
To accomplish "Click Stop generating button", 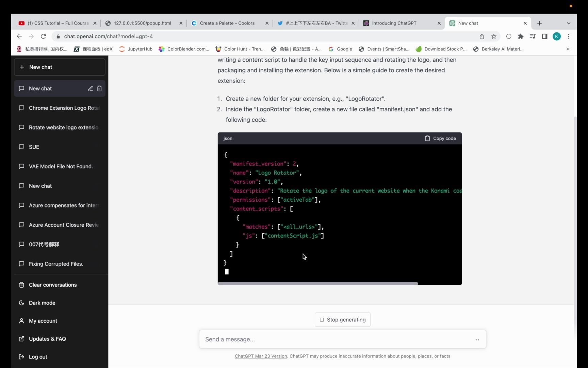I will coord(342,320).
